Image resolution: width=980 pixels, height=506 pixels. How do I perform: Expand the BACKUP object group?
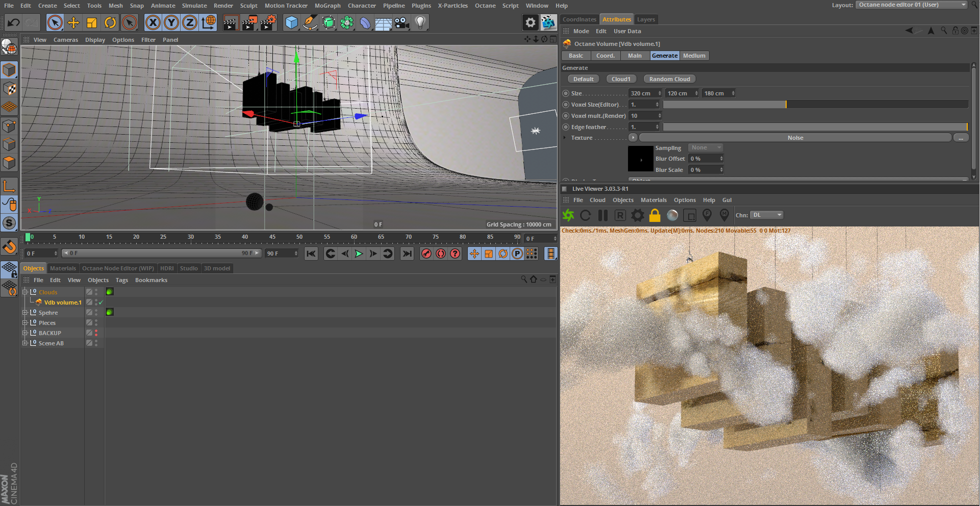(x=24, y=333)
